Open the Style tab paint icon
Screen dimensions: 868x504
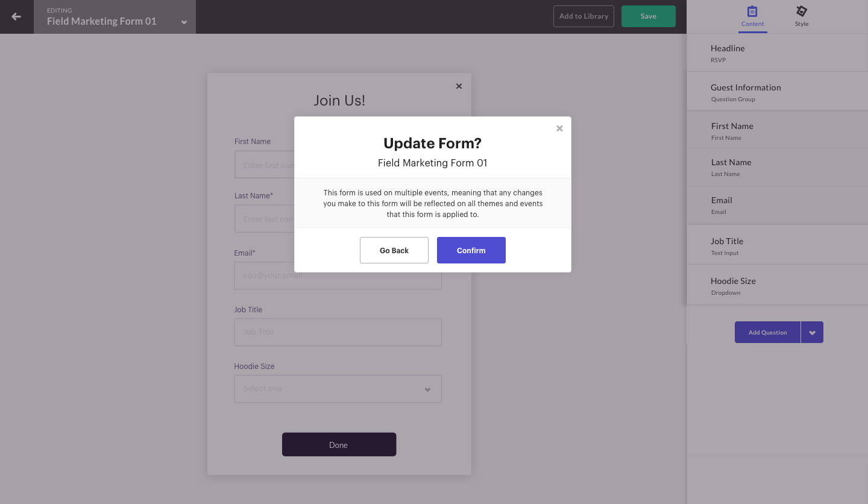(x=801, y=11)
